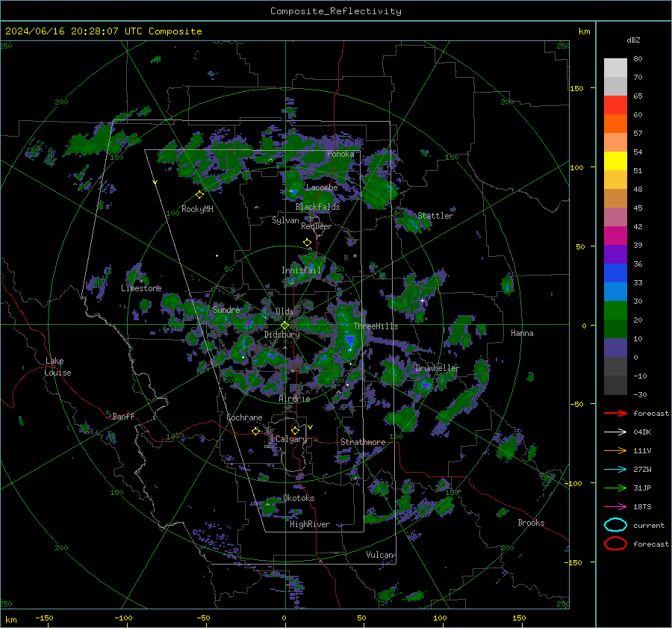Pick the 30 dBZ light blue swatch
The width and height of the screenshot is (672, 628).
coord(615,291)
